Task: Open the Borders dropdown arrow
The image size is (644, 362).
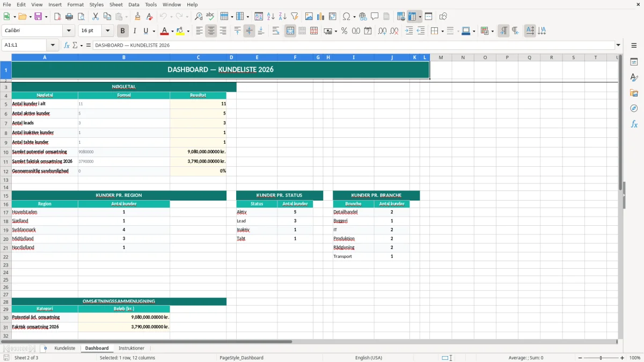Action: [442, 31]
